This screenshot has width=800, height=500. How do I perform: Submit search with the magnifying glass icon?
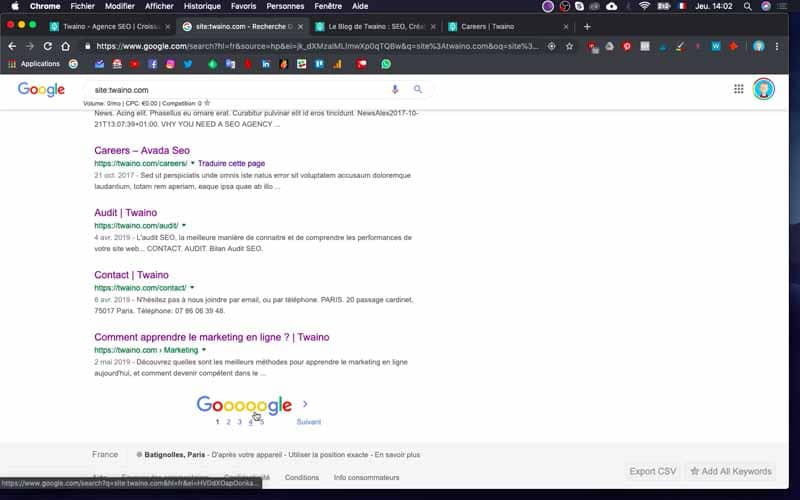[x=418, y=89]
